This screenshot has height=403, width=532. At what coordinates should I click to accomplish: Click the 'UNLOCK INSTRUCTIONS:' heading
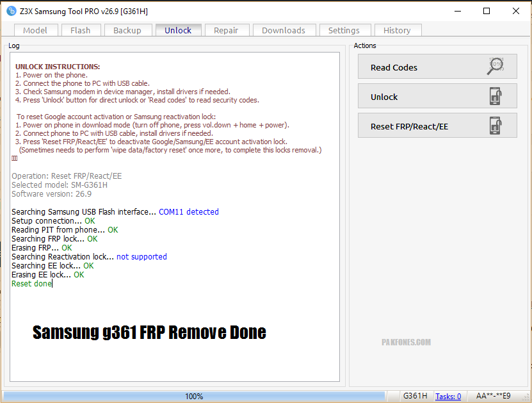pos(58,67)
